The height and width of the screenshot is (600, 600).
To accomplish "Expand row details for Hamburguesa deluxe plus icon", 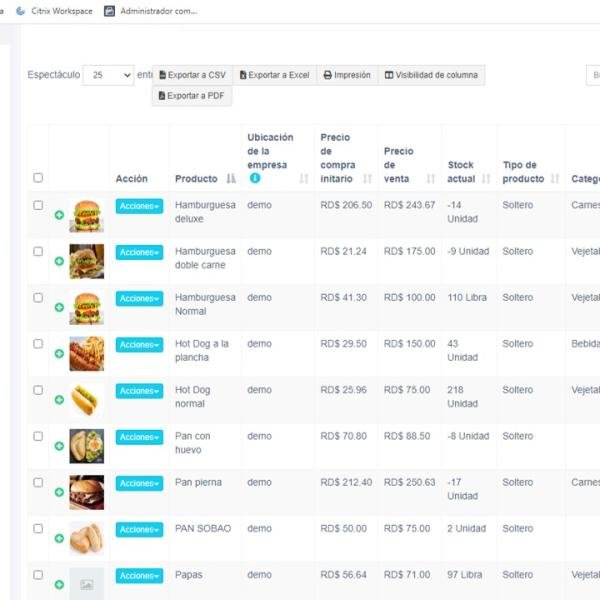I will point(59,215).
